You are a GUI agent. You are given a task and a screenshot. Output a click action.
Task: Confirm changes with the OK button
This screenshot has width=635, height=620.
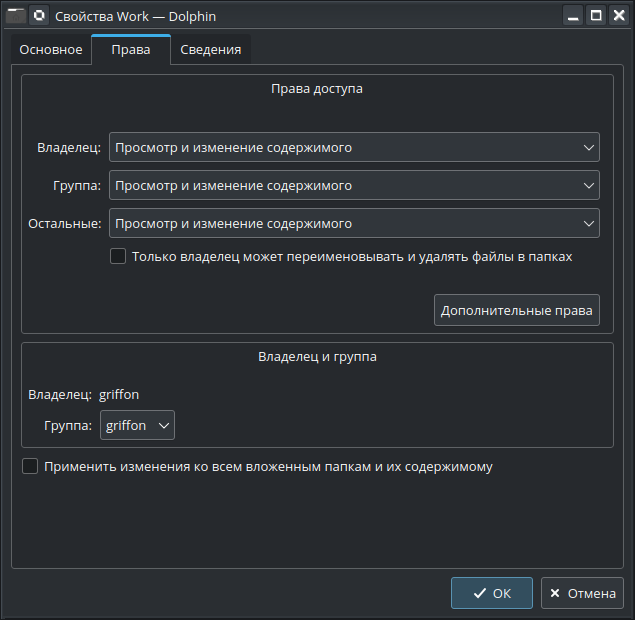(492, 593)
